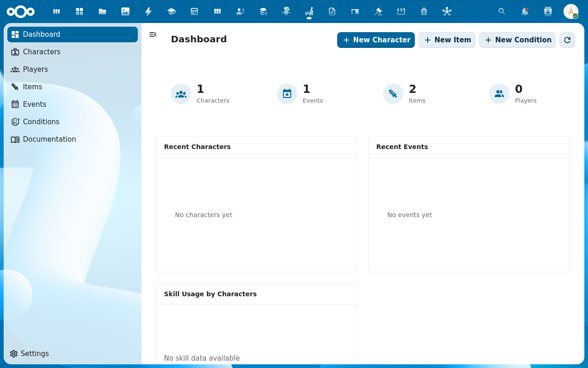Open the graduation cap app icon
The image size is (588, 368).
click(x=171, y=11)
